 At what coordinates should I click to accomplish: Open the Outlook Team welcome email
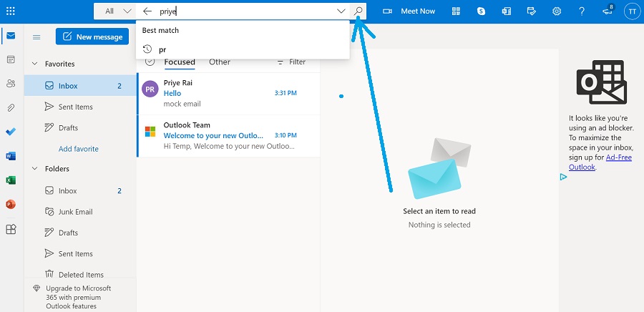[x=228, y=136]
